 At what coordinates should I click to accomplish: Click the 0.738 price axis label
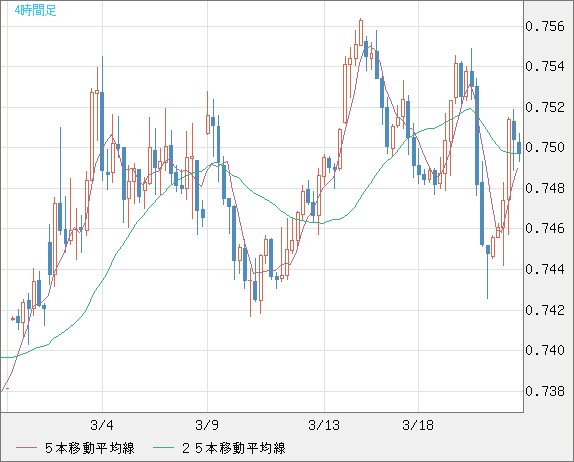coord(545,391)
